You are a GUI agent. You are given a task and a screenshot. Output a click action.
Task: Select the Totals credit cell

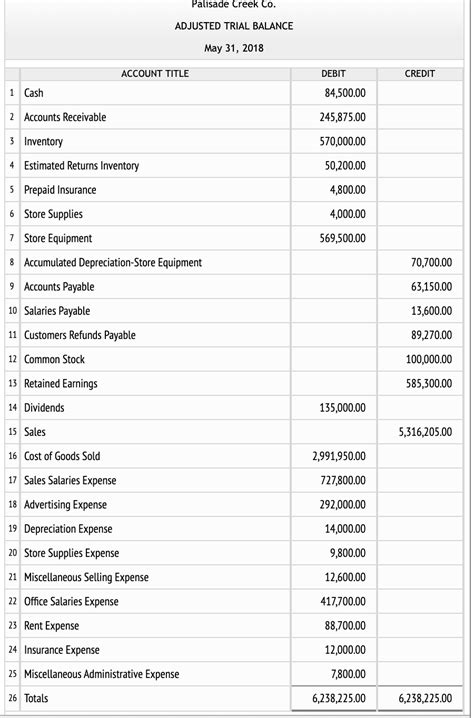(x=420, y=698)
